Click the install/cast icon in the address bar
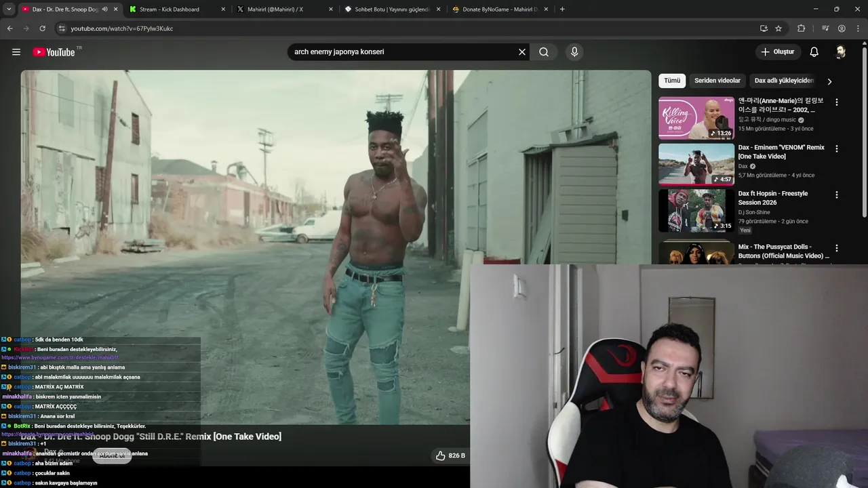Viewport: 868px width, 488px height. coord(764,28)
